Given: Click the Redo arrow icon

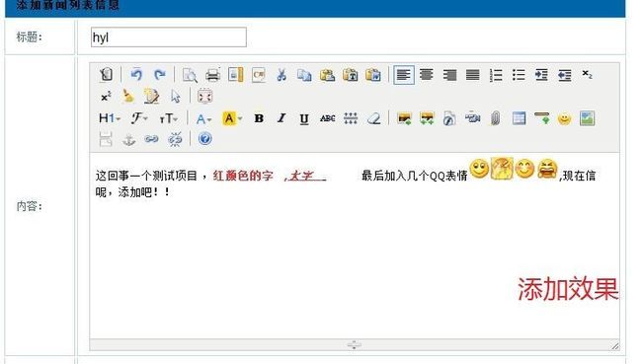Looking at the screenshot, I should coord(159,74).
